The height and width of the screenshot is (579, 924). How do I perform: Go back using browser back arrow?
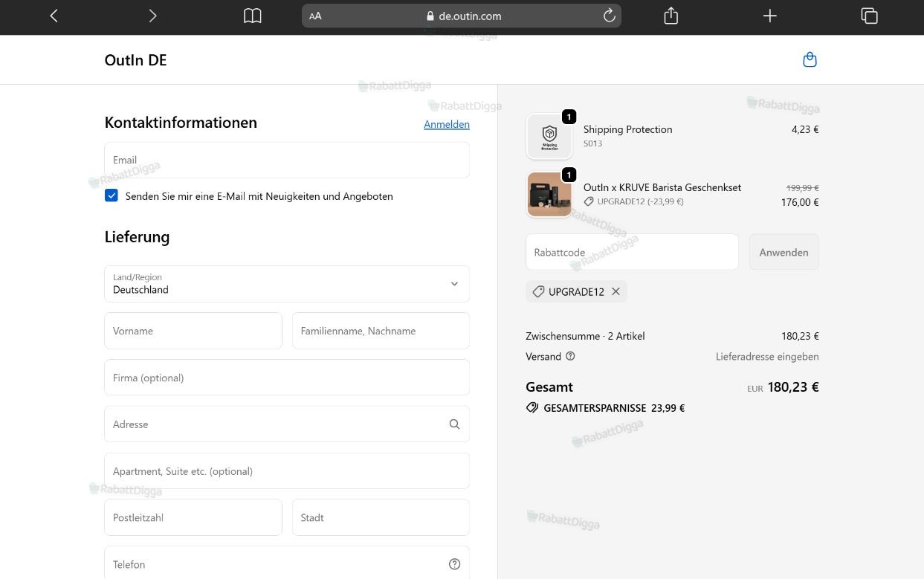click(x=54, y=16)
